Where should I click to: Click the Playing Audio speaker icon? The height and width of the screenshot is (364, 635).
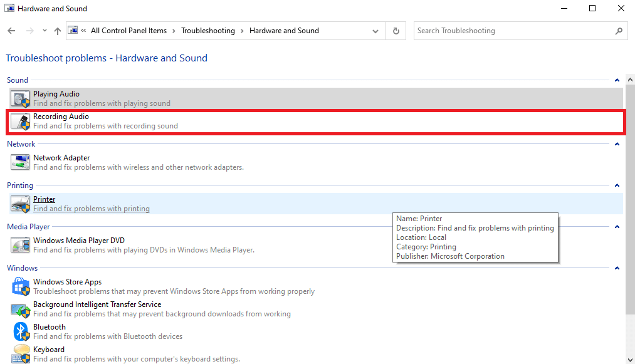[21, 98]
